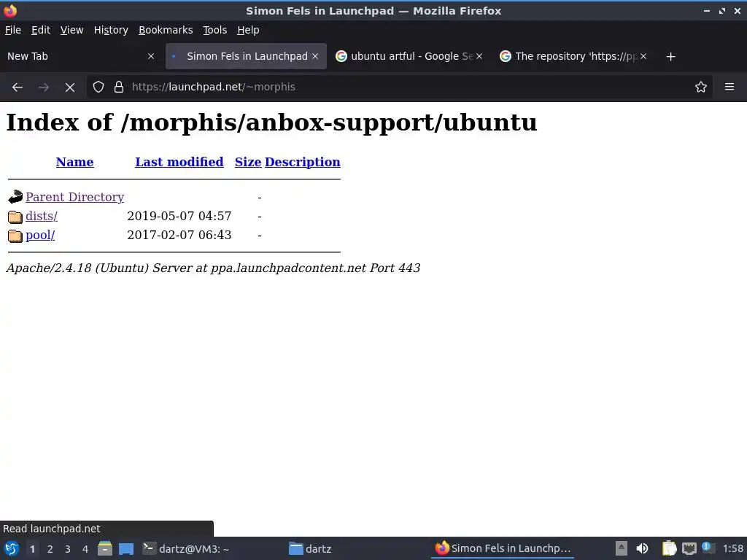Sort listing by Last modified

[179, 162]
